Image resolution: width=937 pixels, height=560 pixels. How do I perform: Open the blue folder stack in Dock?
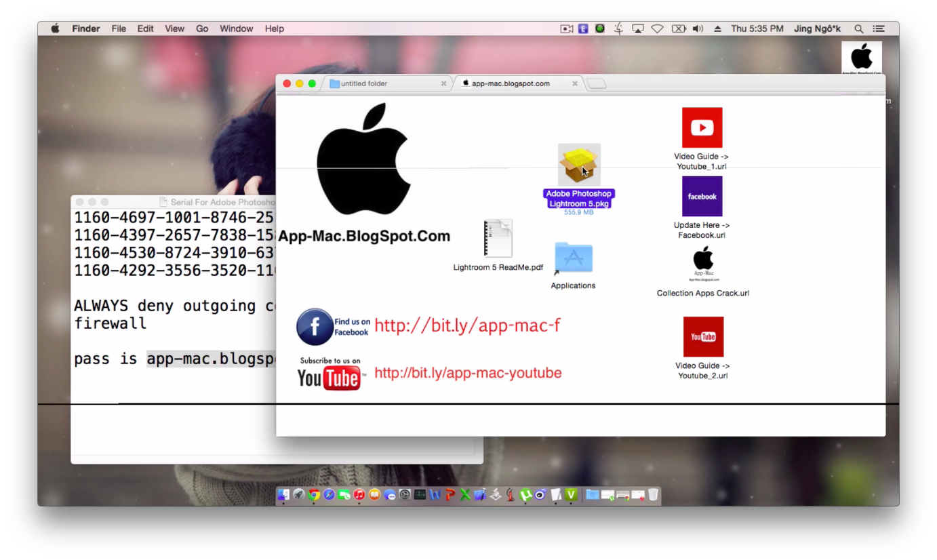click(593, 495)
